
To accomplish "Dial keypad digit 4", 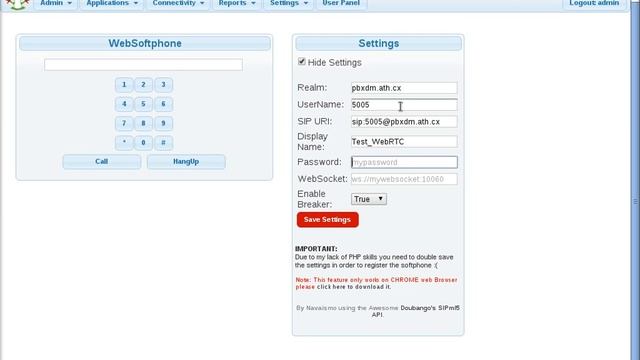I will (x=124, y=104).
